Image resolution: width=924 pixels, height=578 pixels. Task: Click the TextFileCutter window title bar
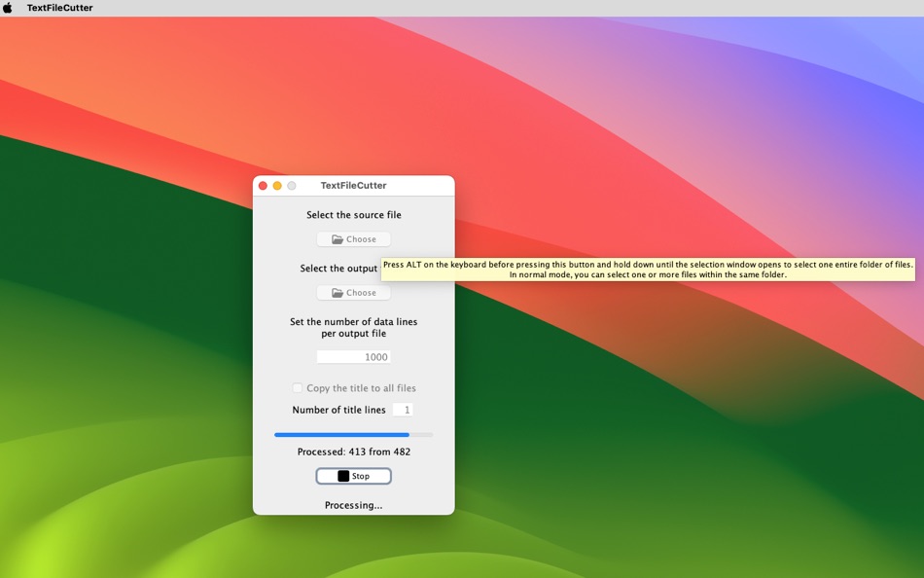click(354, 185)
